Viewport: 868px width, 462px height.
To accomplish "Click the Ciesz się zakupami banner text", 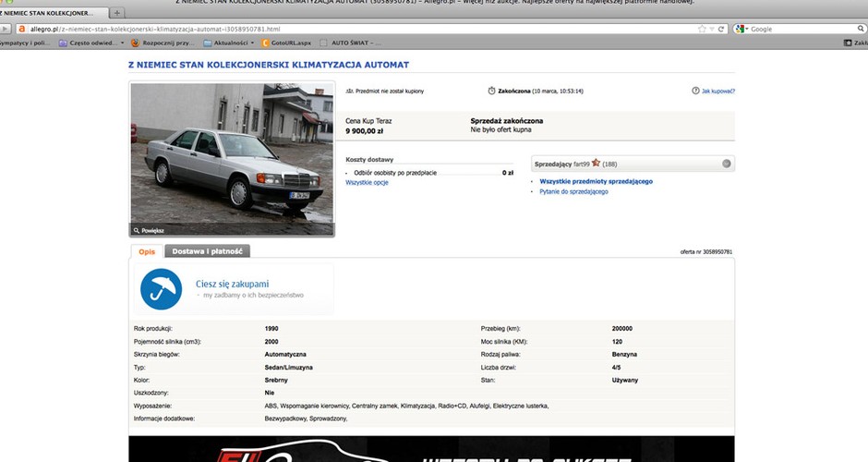I will pyautogui.click(x=232, y=284).
